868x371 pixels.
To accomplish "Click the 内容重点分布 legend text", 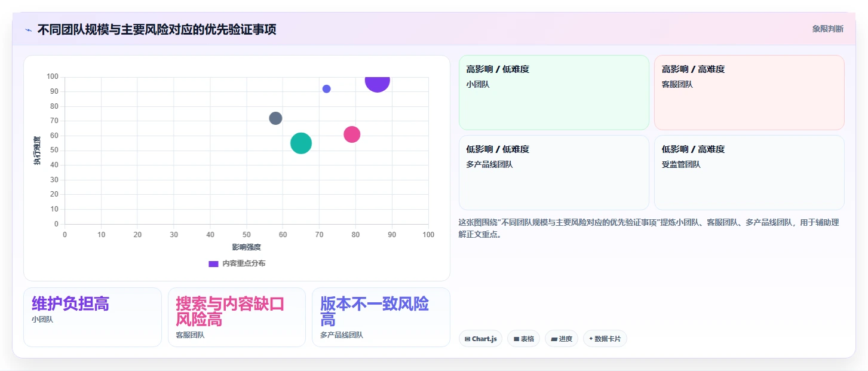I will [x=244, y=263].
